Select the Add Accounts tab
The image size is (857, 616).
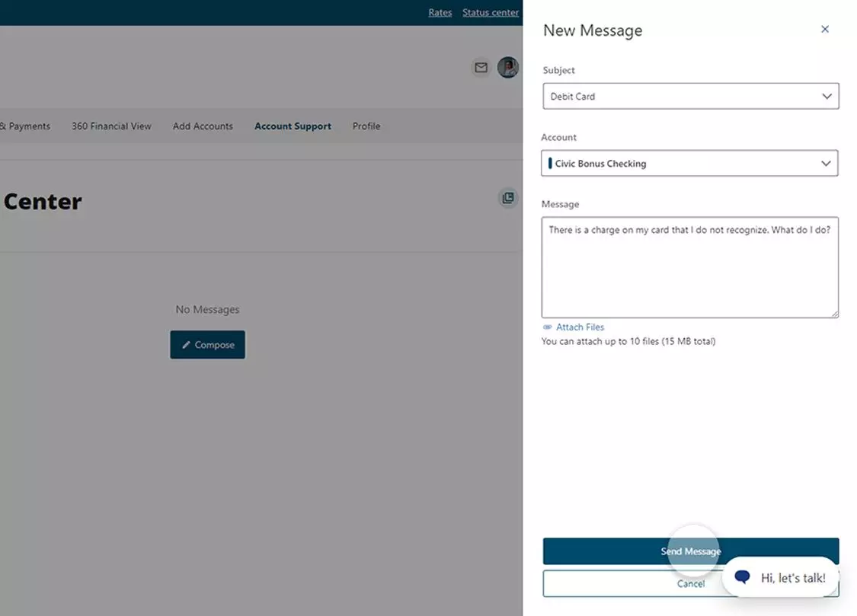click(x=203, y=126)
